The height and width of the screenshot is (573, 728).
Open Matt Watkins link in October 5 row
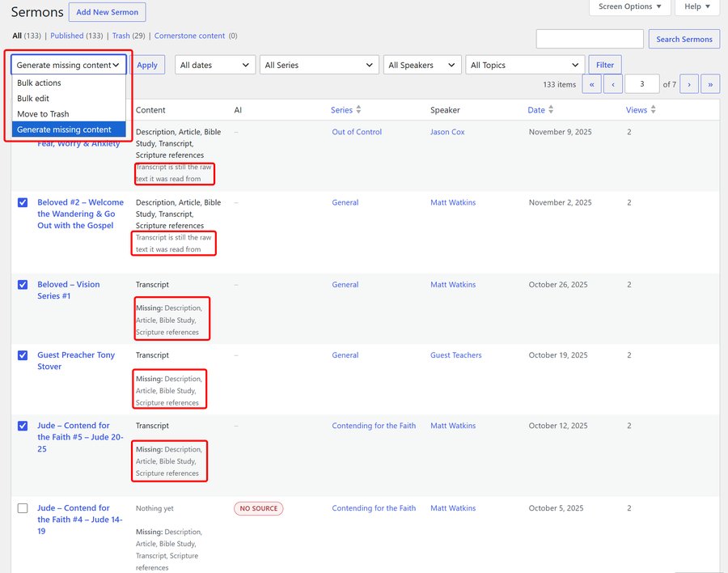pos(453,508)
